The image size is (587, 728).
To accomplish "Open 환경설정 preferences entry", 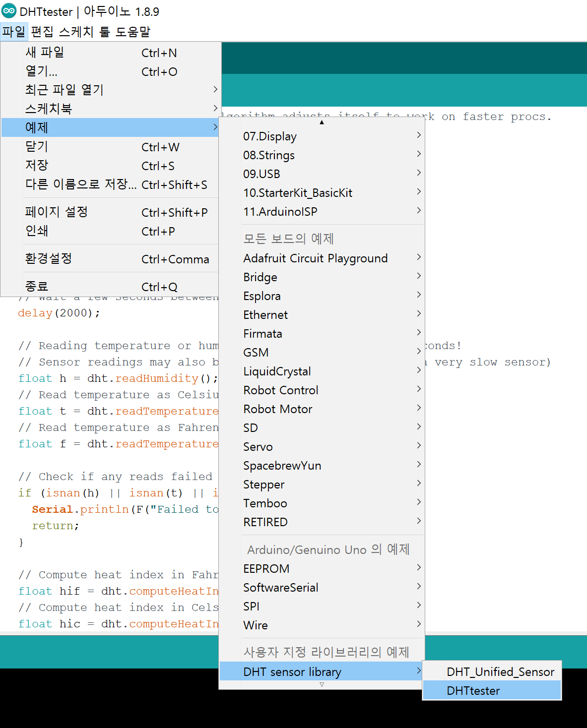I will pos(110,259).
